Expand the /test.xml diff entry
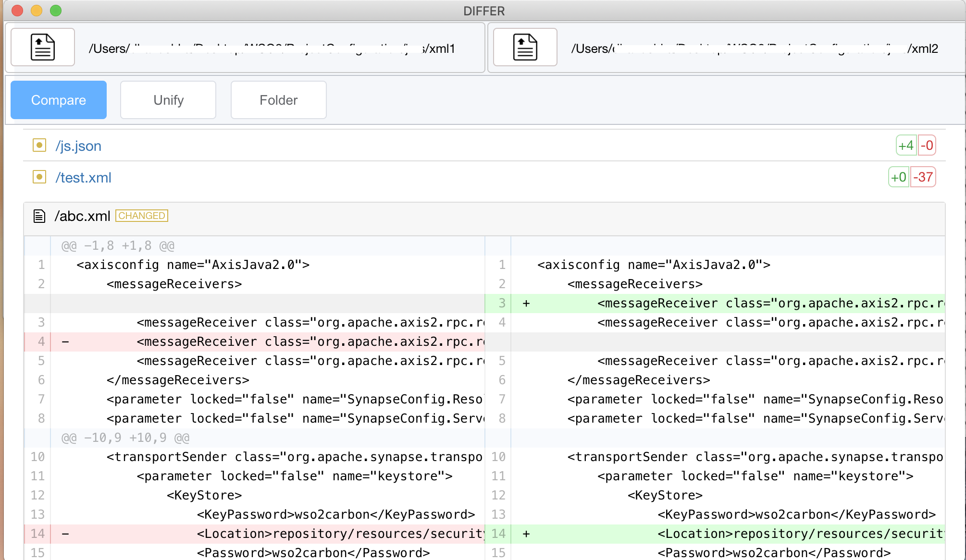Viewport: 966px width, 560px height. click(83, 178)
